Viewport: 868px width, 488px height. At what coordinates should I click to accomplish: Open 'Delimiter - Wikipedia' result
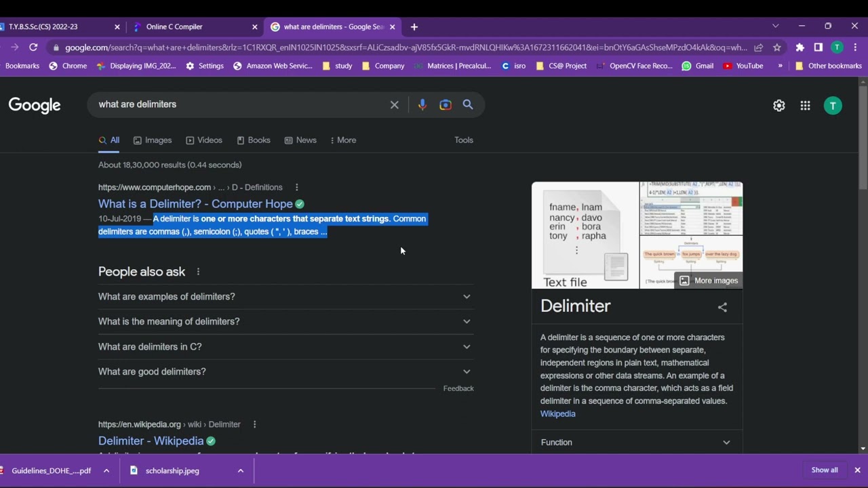tap(151, 441)
